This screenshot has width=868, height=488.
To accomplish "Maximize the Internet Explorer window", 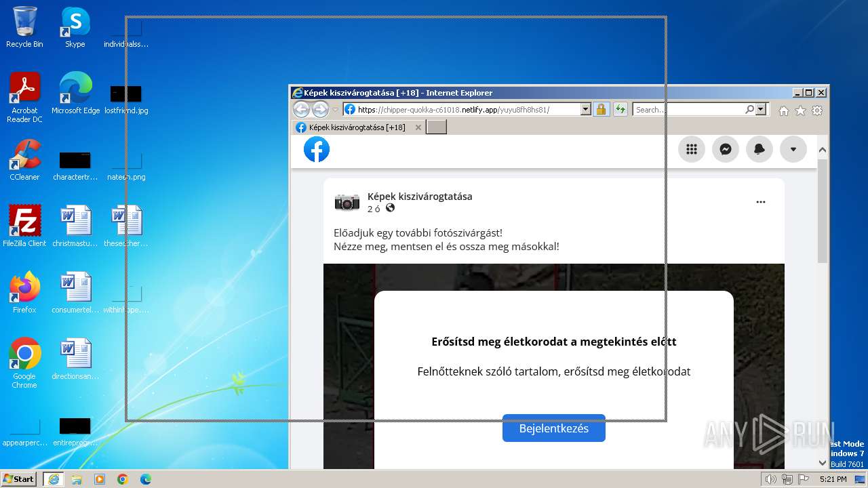I will [808, 93].
